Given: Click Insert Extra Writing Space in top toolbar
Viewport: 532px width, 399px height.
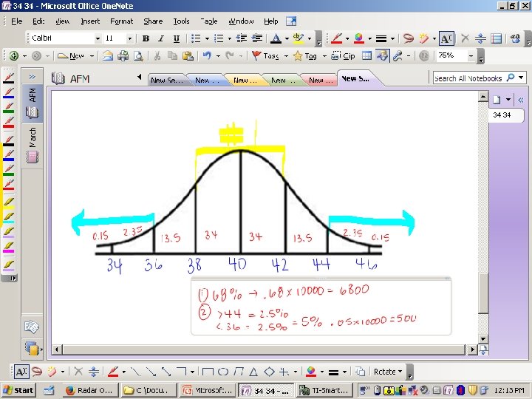Looking at the screenshot, I should click(x=480, y=38).
